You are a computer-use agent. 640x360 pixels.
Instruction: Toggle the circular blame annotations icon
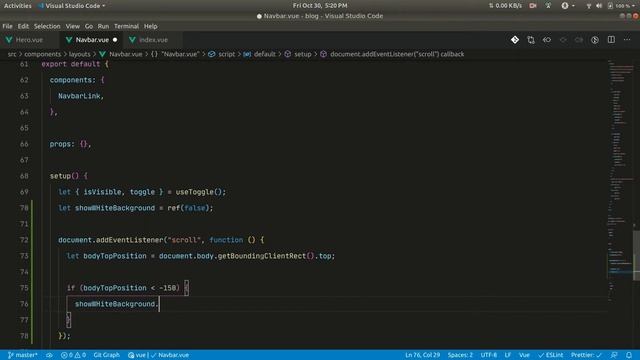tap(595, 40)
